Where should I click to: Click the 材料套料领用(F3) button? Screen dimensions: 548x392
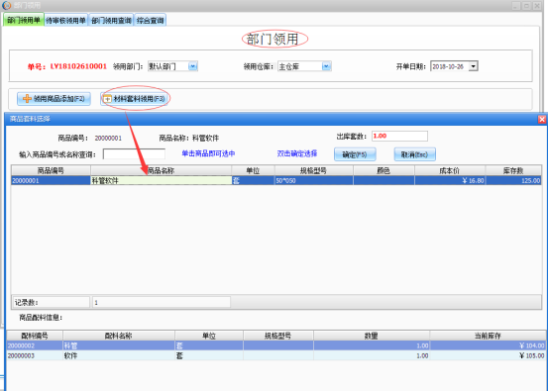[135, 98]
